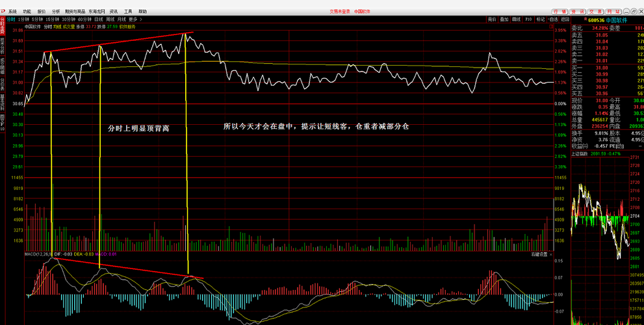Close the MACD panel with the × beside 右键设置
Viewport: 644px width, 325px height.
(x=551, y=254)
